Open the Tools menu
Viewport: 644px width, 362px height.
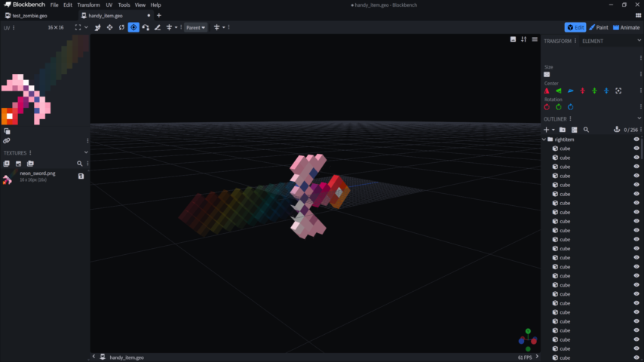pyautogui.click(x=124, y=5)
